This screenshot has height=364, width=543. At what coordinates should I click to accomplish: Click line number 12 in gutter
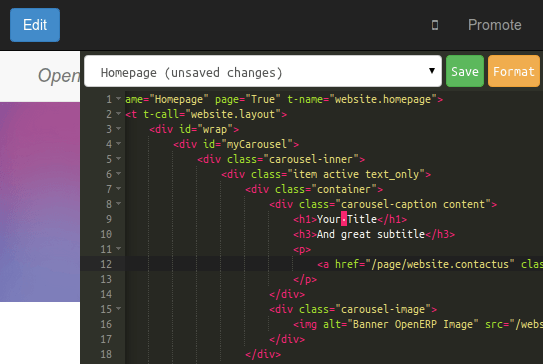[106, 264]
